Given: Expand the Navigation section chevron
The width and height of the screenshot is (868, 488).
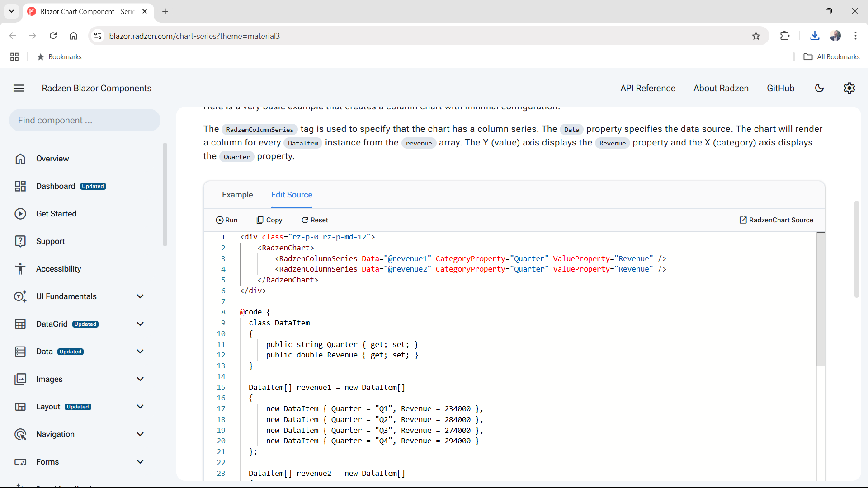Looking at the screenshot, I should (140, 434).
